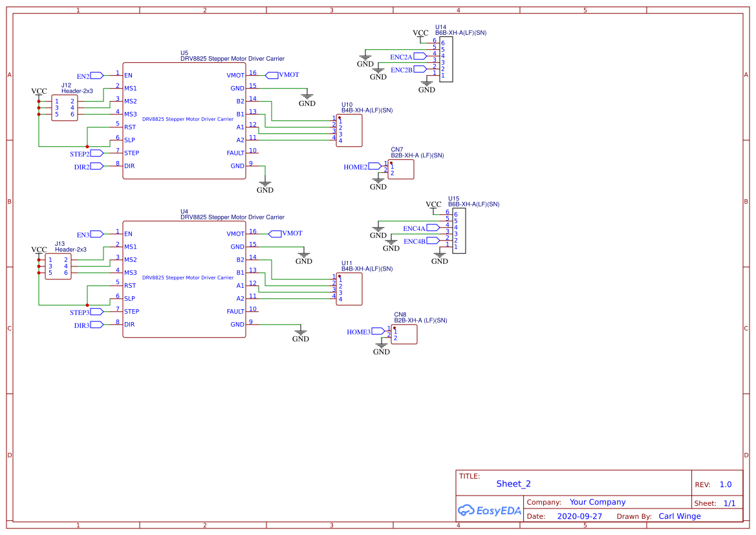Click the EasyEDA logo in title block
Viewport: 756px width, 535px height.
tap(490, 510)
